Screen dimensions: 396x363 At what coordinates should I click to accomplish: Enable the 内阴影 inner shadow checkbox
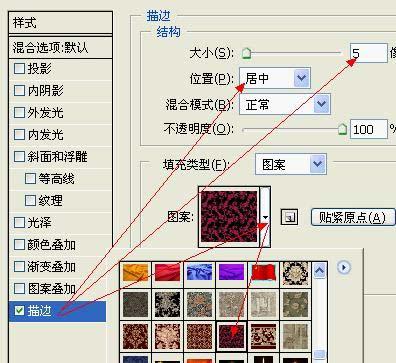point(19,91)
